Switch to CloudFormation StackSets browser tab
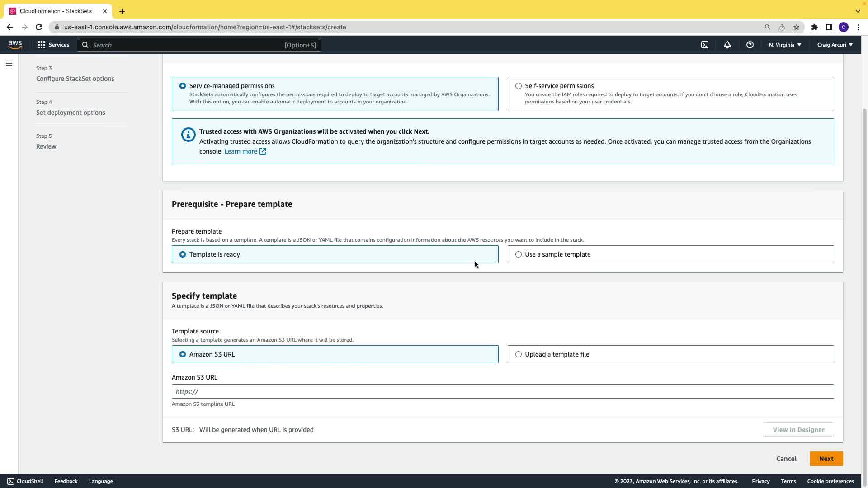Screen dimensions: 868x488 coord(56,11)
